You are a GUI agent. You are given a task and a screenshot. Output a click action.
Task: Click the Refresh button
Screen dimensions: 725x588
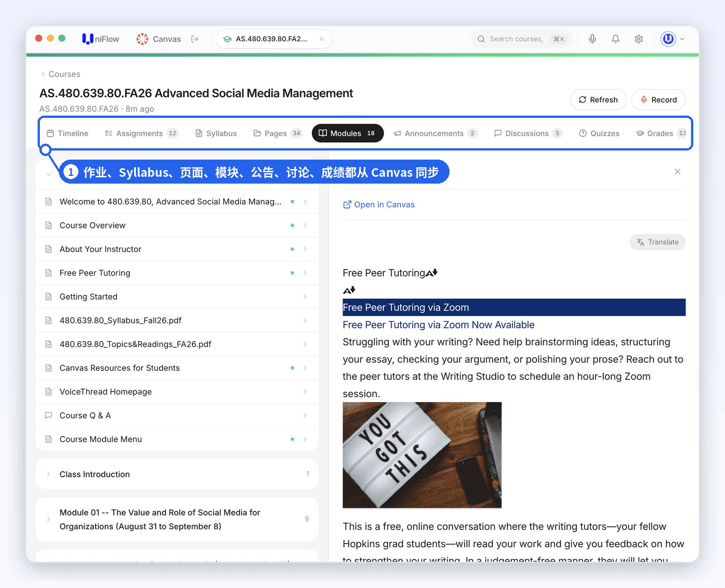(x=598, y=100)
